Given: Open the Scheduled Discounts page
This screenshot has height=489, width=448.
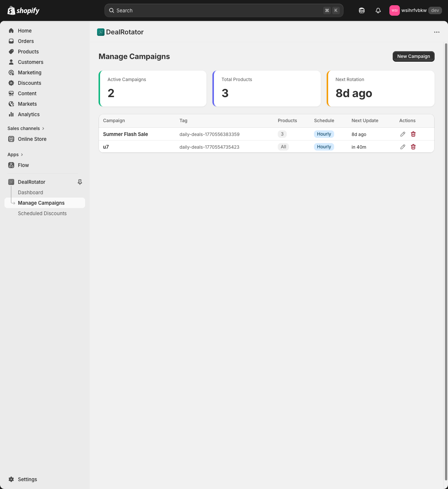Looking at the screenshot, I should (42, 213).
